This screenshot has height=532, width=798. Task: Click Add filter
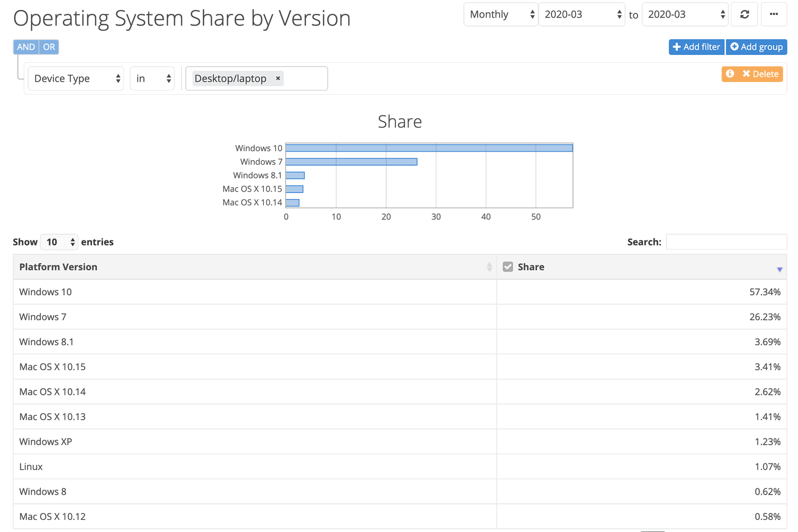tap(696, 47)
